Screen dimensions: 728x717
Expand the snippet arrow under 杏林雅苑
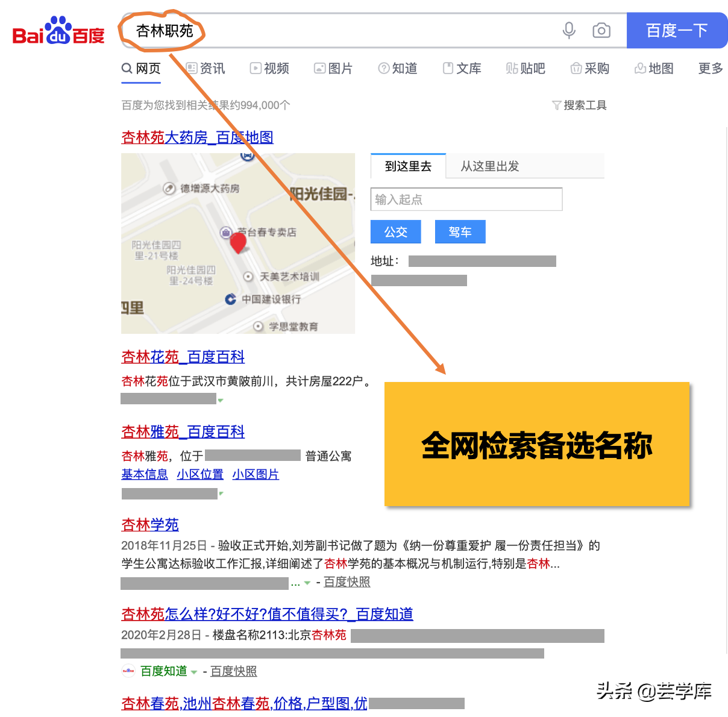click(x=221, y=493)
